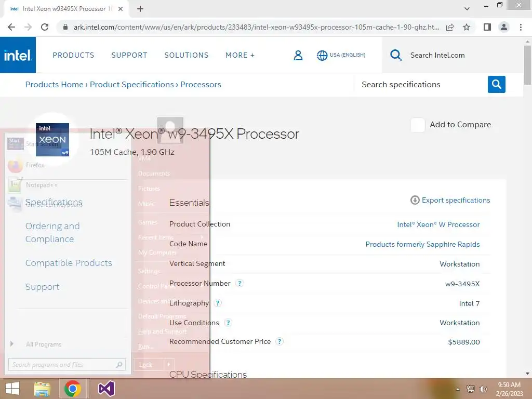This screenshot has height=399, width=532.
Task: Open taskbar clock showing 9:50 AM
Action: point(509,389)
